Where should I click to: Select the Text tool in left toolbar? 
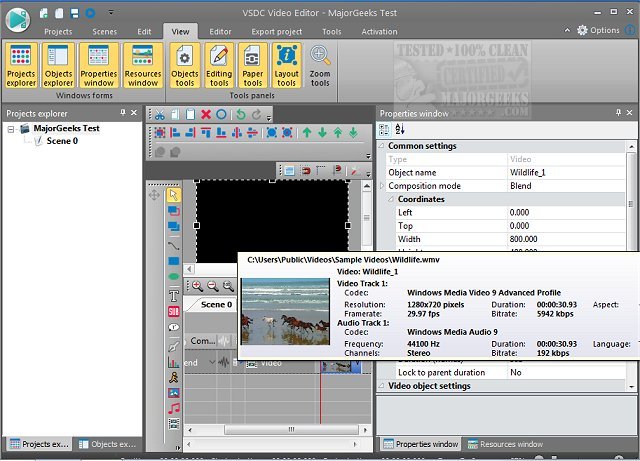click(x=174, y=295)
